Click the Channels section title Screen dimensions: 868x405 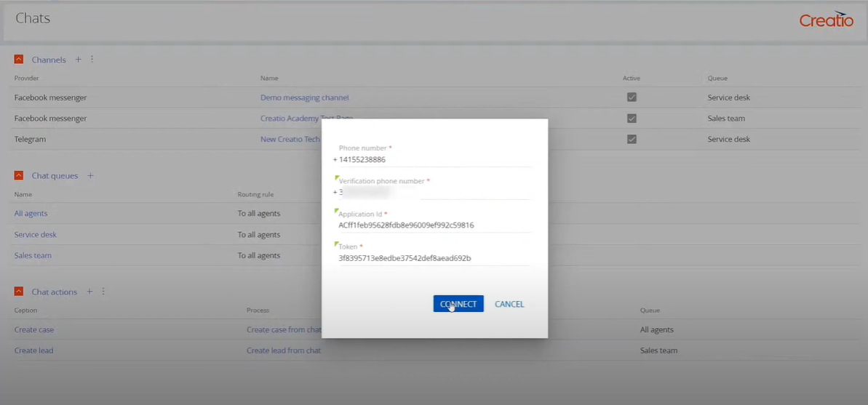49,60
